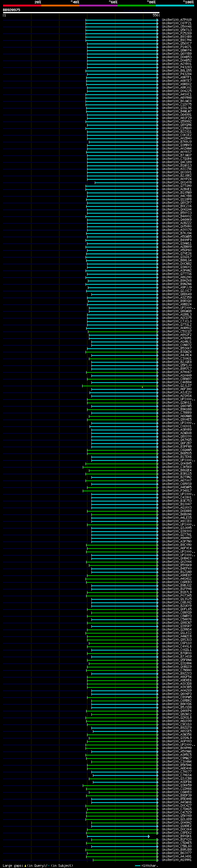Viewport: 197px width, 868px height.
Task: Click the gapped alignment bar for UniRef100_Q2JLD7
Action: click(x=120, y=386)
